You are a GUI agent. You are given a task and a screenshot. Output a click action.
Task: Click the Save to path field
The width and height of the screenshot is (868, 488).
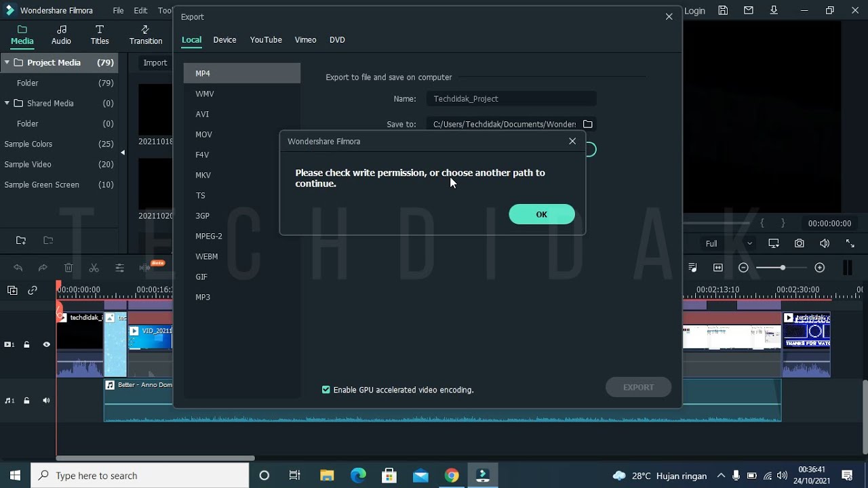click(503, 124)
